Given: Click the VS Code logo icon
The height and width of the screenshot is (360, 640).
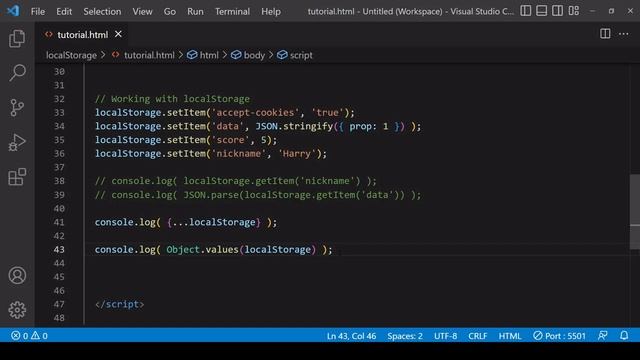Looking at the screenshot, I should click(13, 11).
